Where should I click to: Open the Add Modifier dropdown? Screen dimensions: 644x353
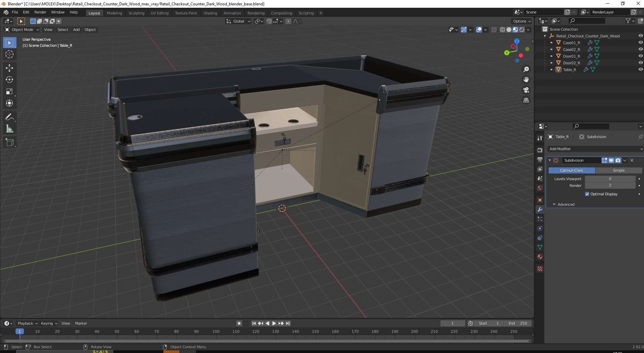point(595,149)
